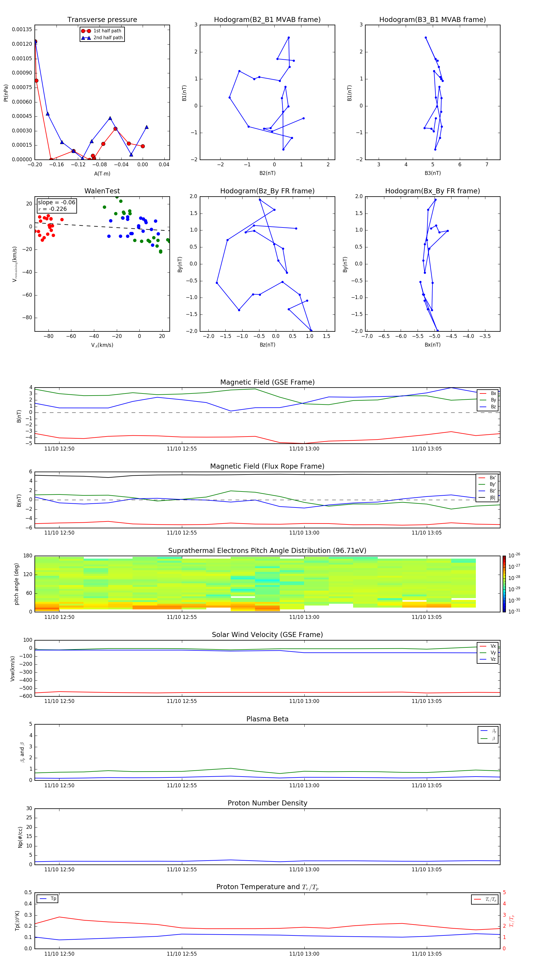
Task: Click the 'V_remaining(km/s)' y-axis label
Action: 15,264
